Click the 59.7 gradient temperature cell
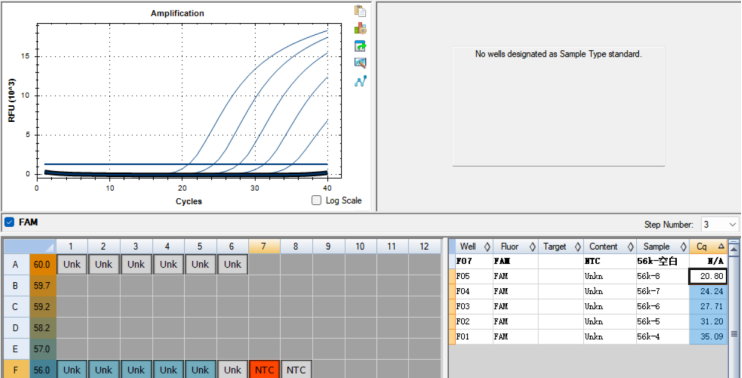Screen dimensions: 742x378 click(43, 286)
